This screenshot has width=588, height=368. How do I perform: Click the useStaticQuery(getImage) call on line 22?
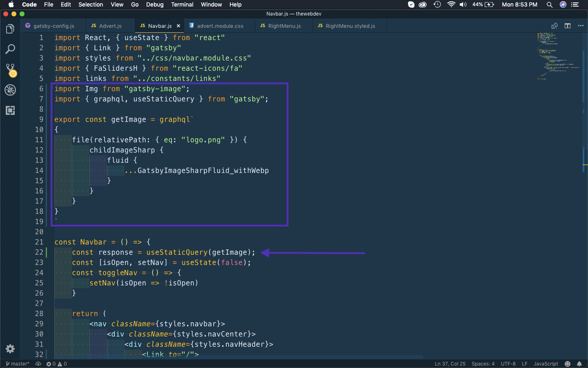click(198, 252)
